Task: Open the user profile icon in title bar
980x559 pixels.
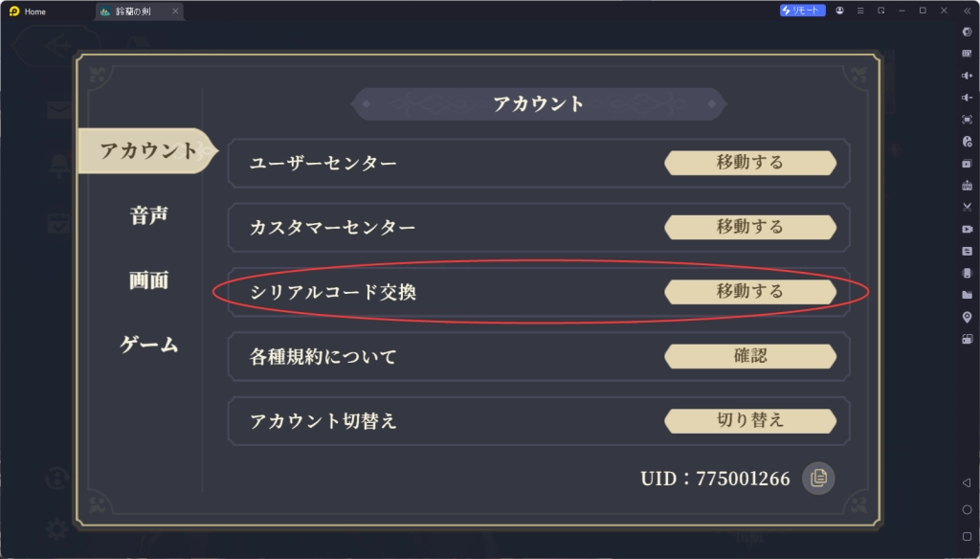Action: 839,11
